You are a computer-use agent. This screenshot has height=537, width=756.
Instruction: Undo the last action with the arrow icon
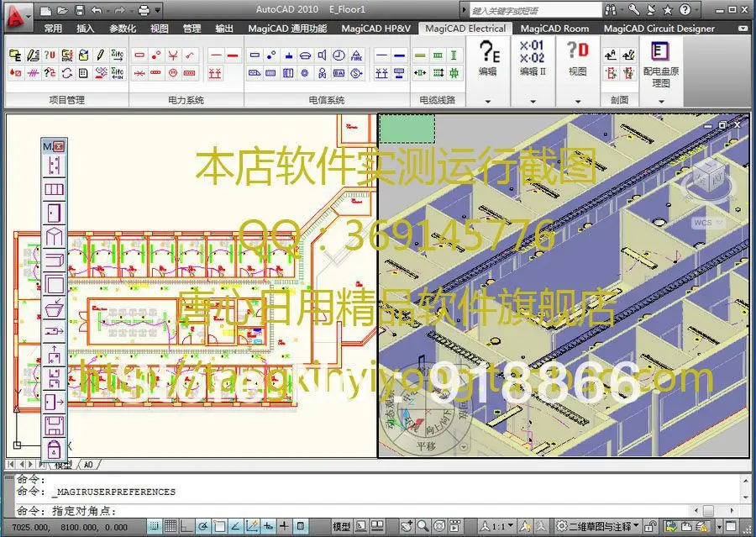(x=96, y=10)
